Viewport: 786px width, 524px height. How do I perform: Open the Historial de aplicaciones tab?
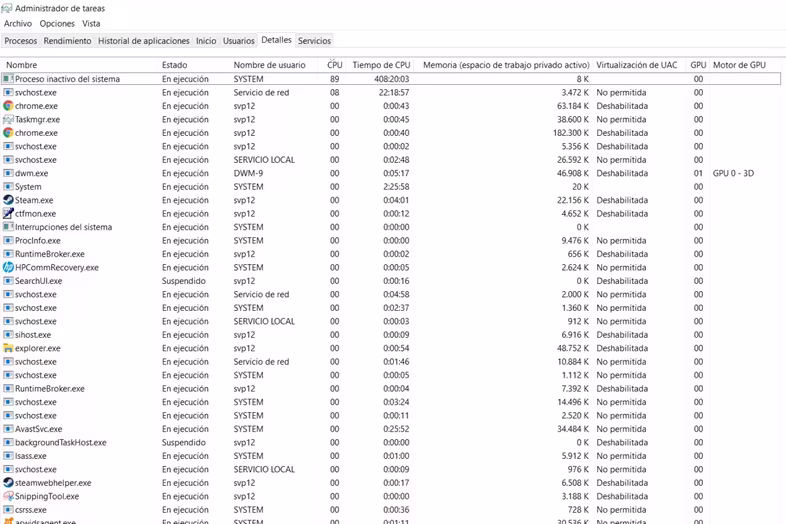pos(143,41)
